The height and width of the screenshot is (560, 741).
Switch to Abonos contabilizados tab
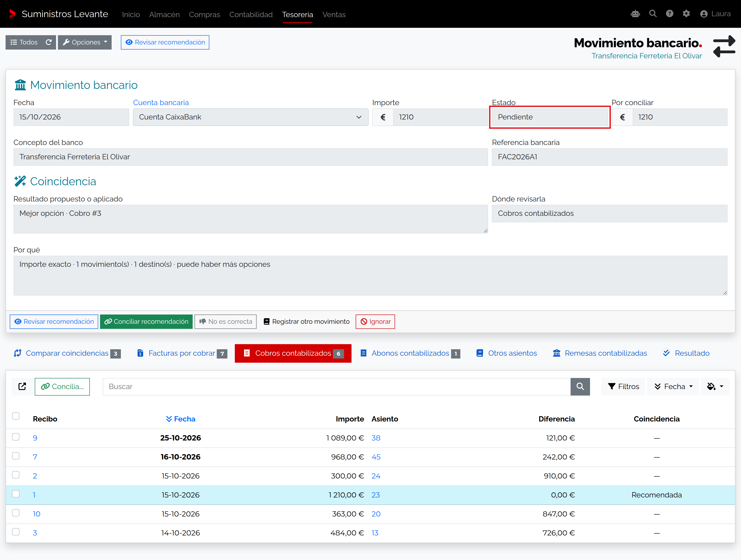[410, 353]
